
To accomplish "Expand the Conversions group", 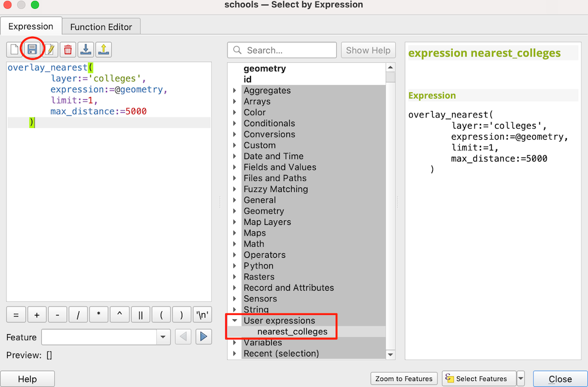I will (x=235, y=134).
